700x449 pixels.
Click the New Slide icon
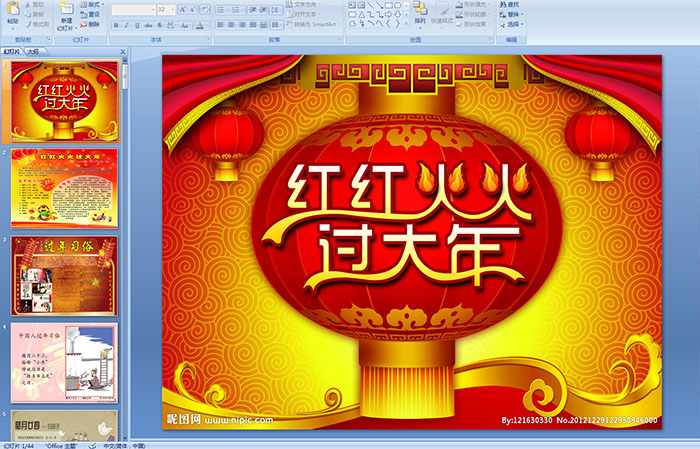pos(66,8)
